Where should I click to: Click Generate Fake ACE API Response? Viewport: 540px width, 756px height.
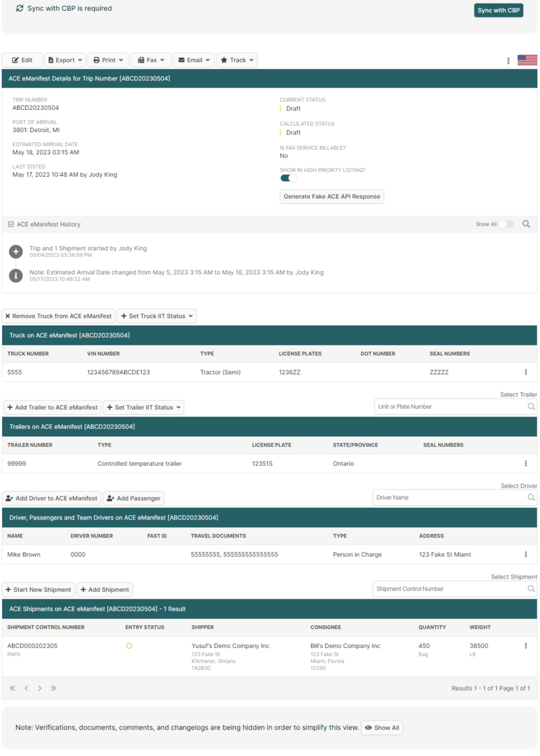tap(331, 196)
